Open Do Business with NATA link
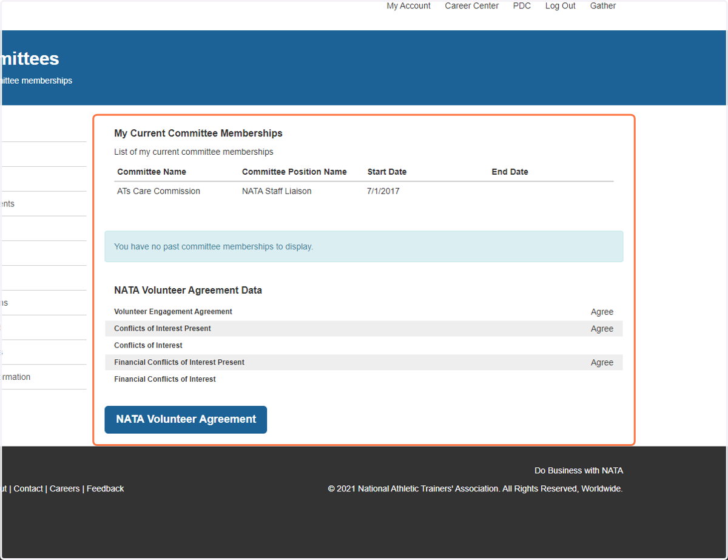 tap(578, 471)
